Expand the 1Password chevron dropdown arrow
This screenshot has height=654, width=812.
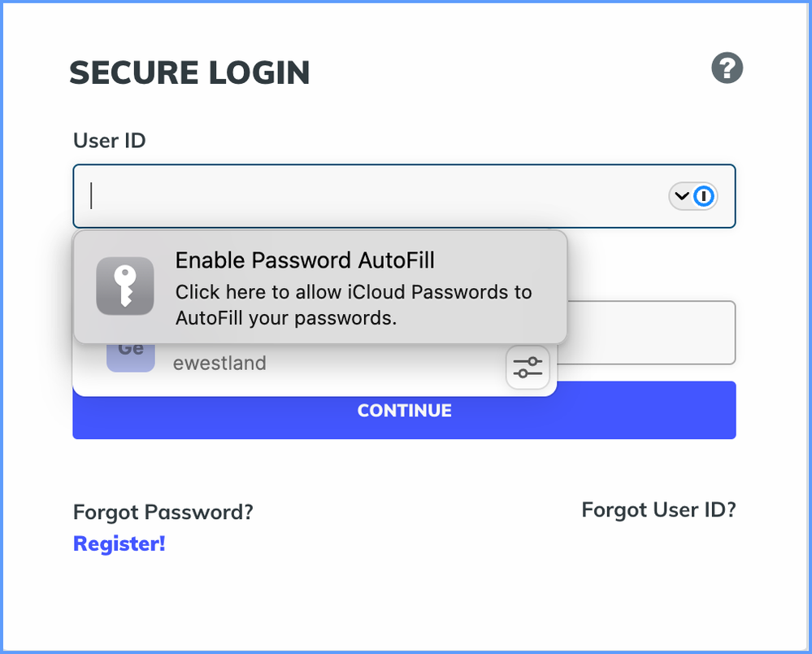[681, 196]
